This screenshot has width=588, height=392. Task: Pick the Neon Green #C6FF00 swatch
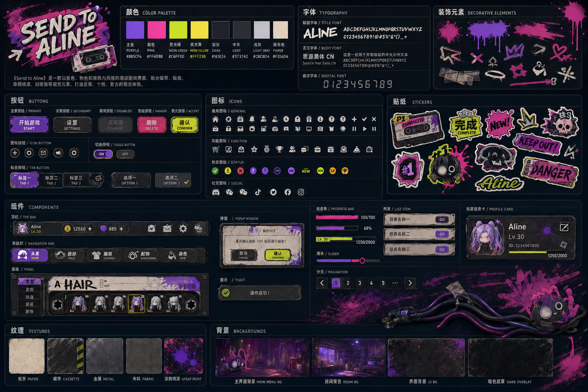[x=178, y=30]
